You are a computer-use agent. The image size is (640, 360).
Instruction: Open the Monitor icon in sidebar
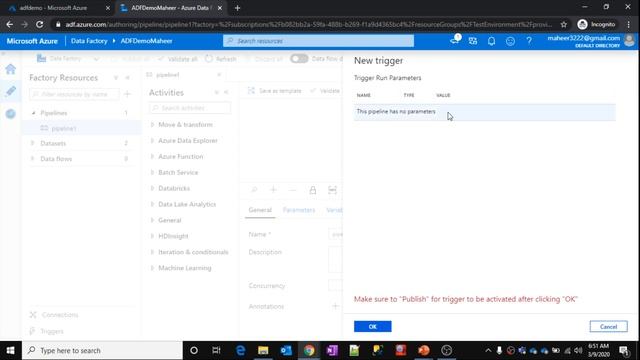coord(11,113)
